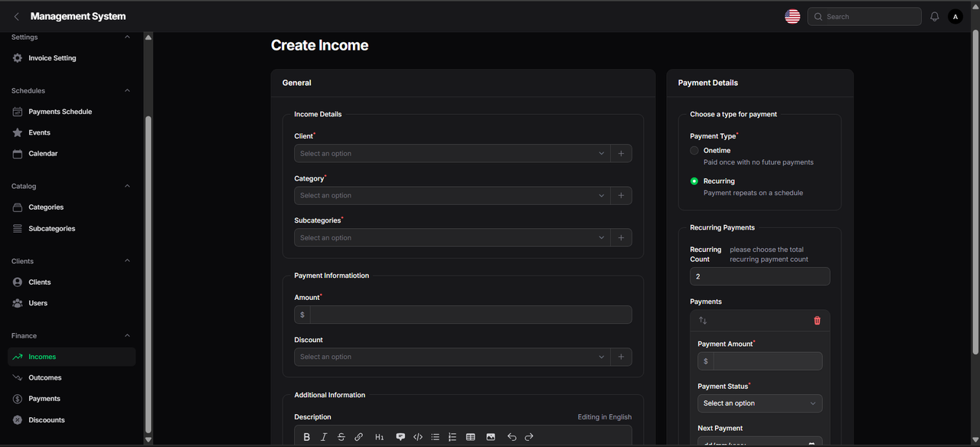Open the user avatar menu labeled A

(955, 16)
